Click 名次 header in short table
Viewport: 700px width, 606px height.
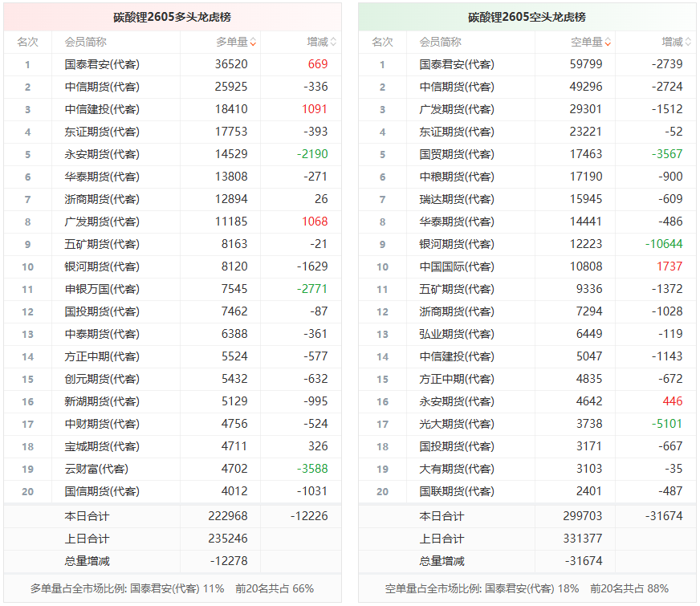(382, 43)
